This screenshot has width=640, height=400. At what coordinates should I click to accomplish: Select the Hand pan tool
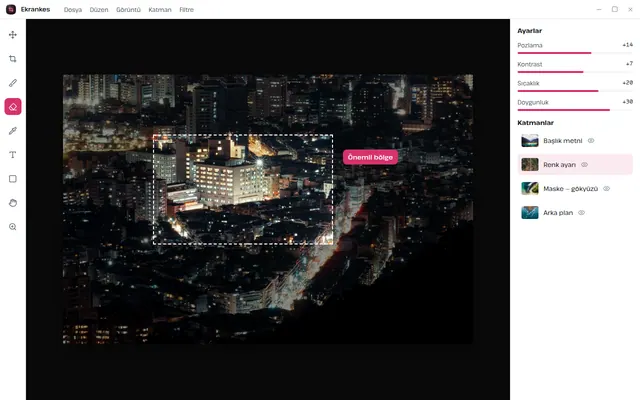pos(13,203)
